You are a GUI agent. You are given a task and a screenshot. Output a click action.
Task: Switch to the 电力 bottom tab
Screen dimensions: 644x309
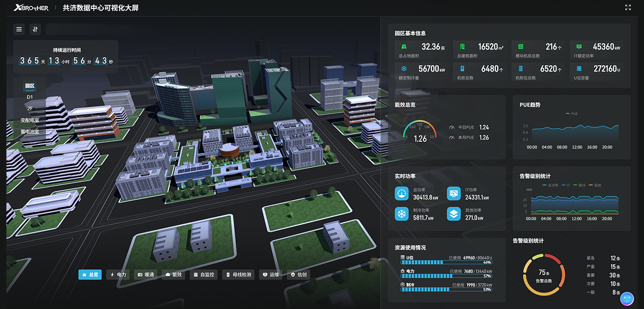click(118, 275)
